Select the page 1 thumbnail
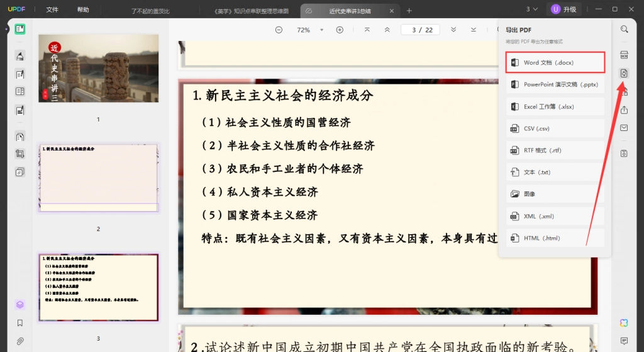The height and width of the screenshot is (352, 644). point(99,68)
